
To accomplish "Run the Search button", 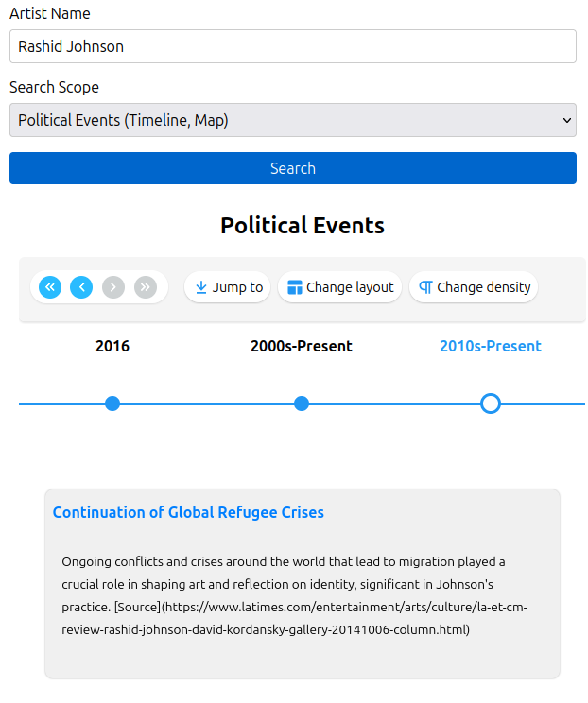I will 293,168.
